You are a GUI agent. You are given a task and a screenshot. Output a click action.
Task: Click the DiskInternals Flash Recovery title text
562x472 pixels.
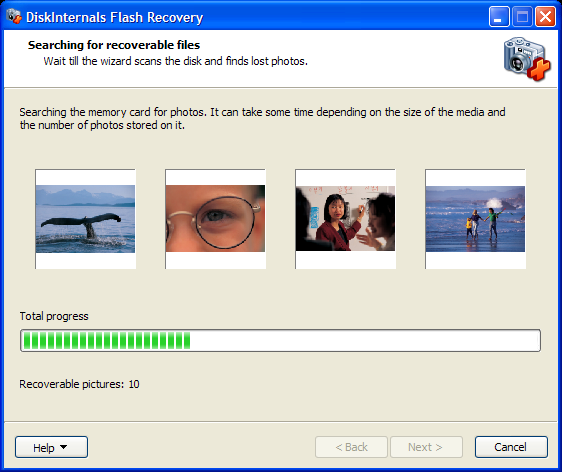tap(114, 17)
